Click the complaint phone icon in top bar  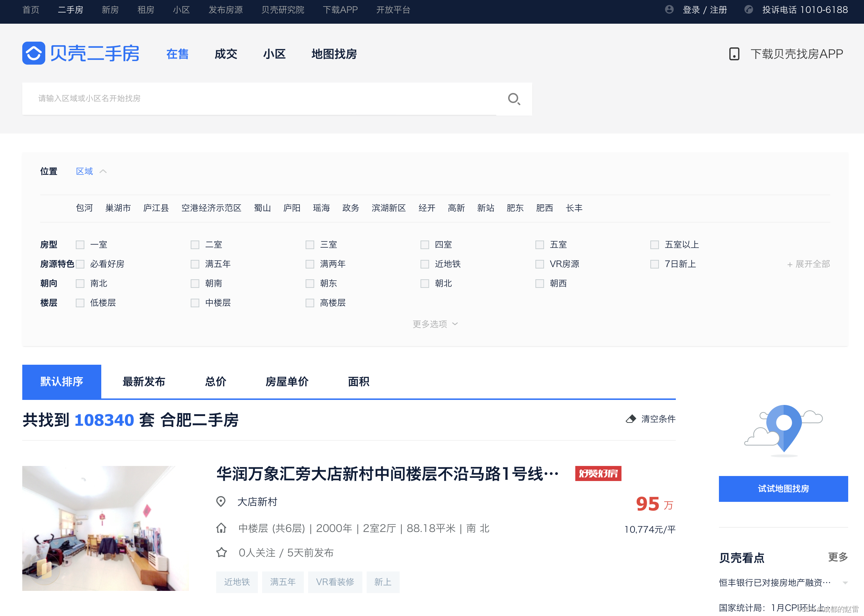point(748,9)
